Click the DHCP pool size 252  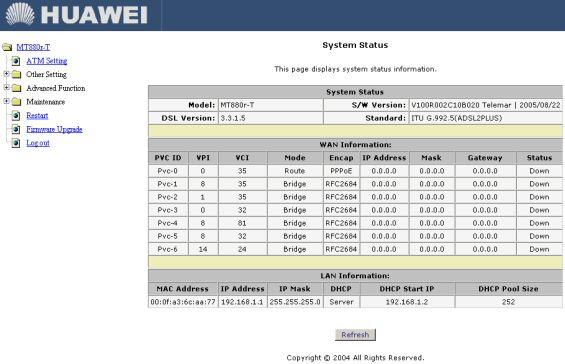click(508, 302)
